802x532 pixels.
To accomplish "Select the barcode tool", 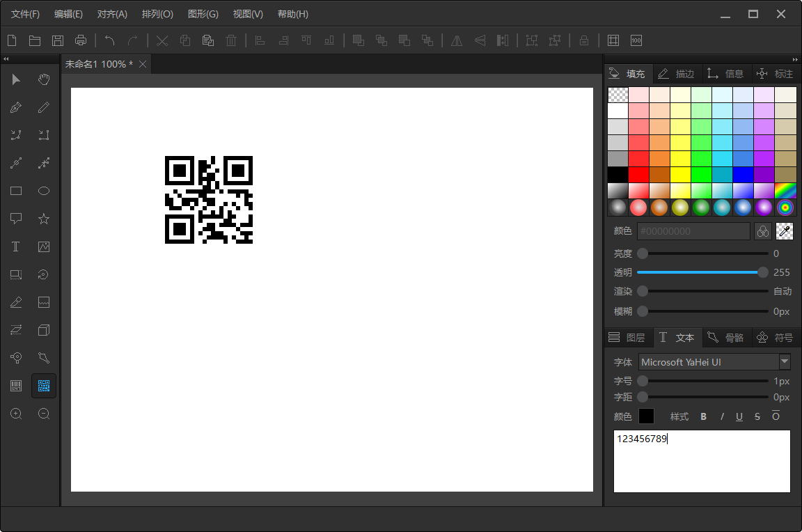I will [x=15, y=386].
